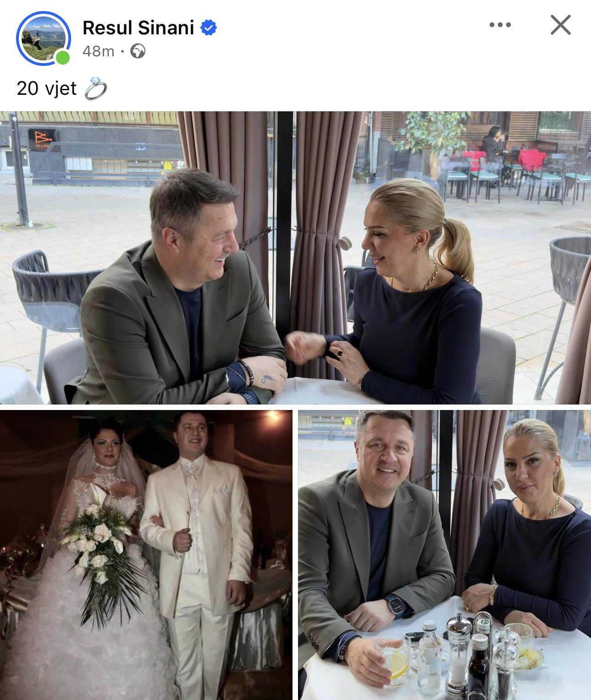Open Resul Sinani's profile name link
Image resolution: width=591 pixels, height=700 pixels.
point(138,28)
